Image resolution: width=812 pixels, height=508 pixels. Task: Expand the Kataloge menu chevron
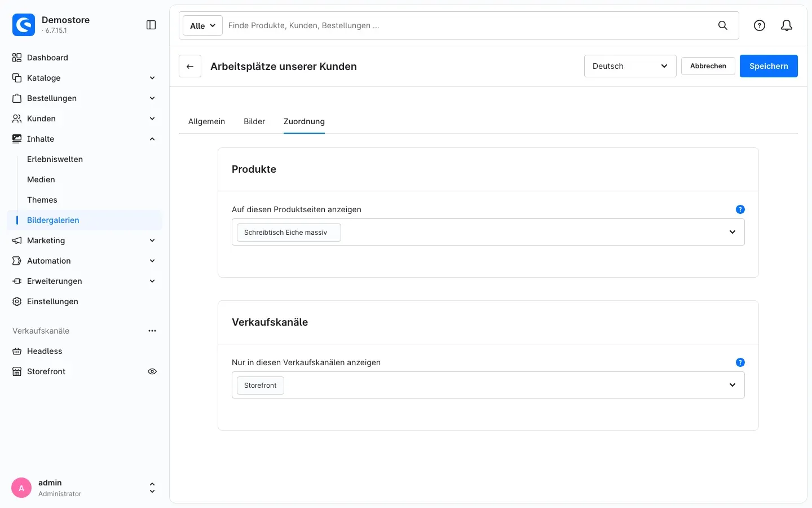point(152,78)
